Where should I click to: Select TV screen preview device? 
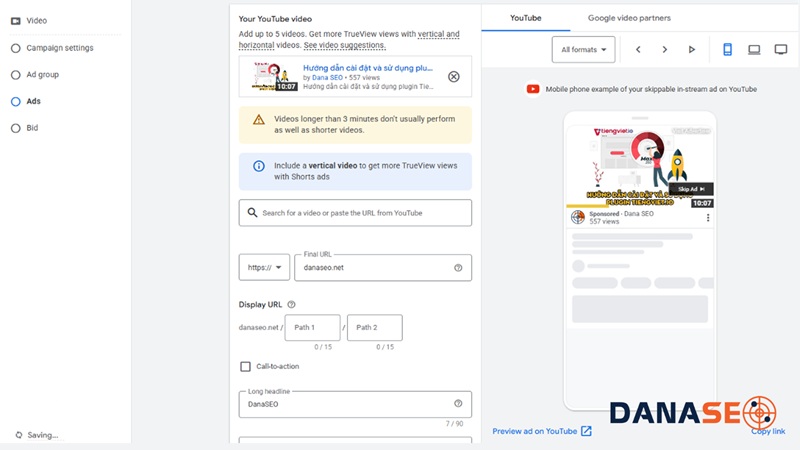[x=781, y=49]
